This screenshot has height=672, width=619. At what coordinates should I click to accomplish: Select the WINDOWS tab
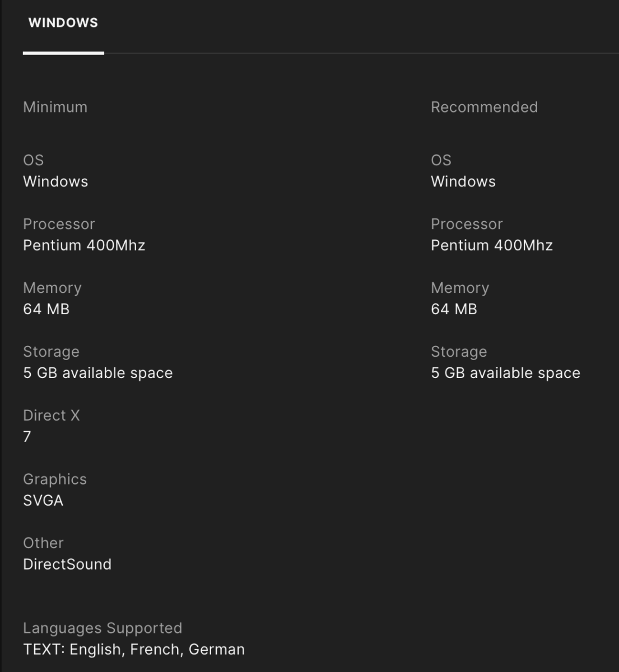[63, 23]
